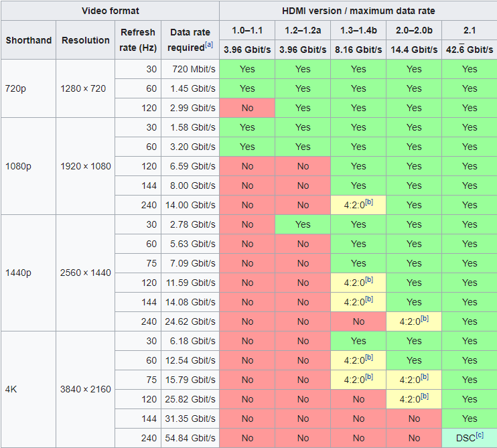
Task: Select the 3840 × 2160 resolution cell
Action: 86,389
